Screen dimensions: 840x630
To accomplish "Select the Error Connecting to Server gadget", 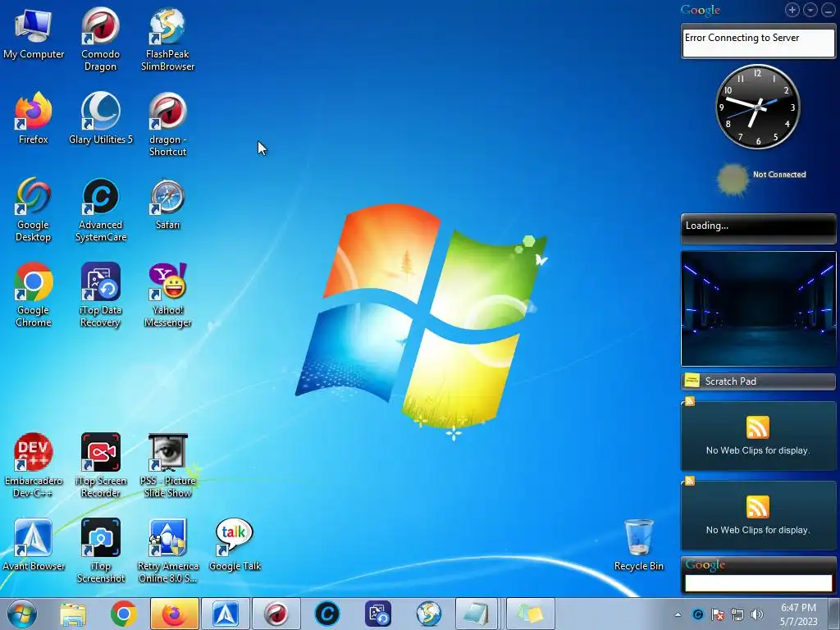I will click(758, 42).
